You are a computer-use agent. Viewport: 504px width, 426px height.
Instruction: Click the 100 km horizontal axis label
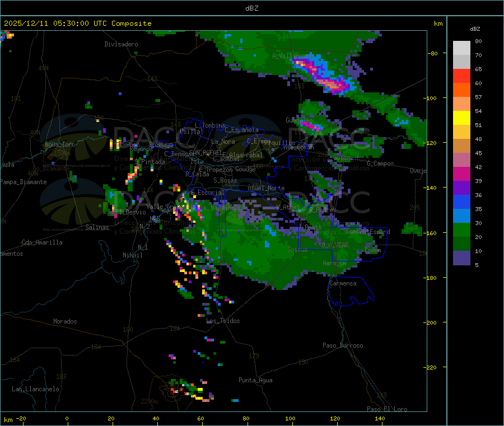click(290, 418)
